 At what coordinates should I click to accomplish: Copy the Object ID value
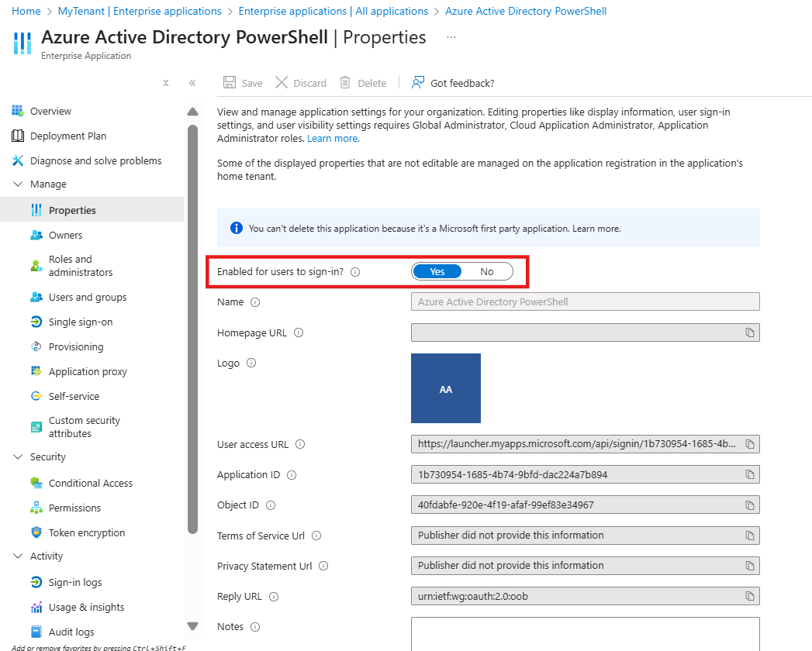point(749,505)
